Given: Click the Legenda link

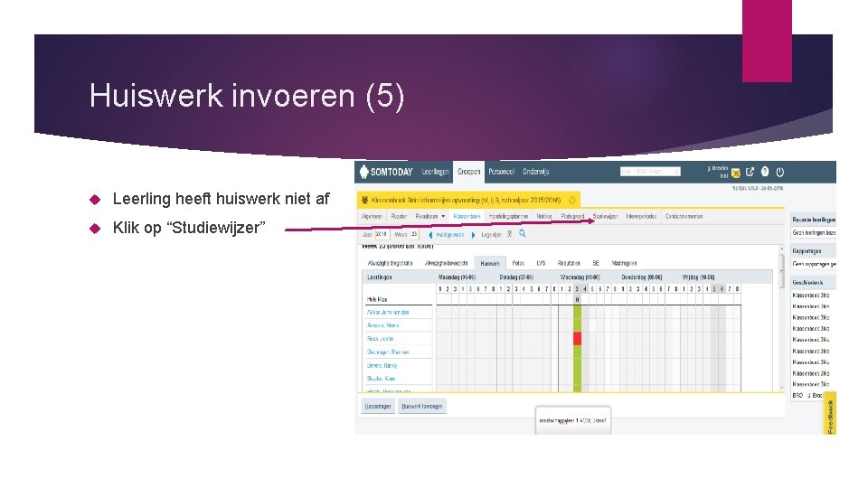Looking at the screenshot, I should click(x=491, y=235).
